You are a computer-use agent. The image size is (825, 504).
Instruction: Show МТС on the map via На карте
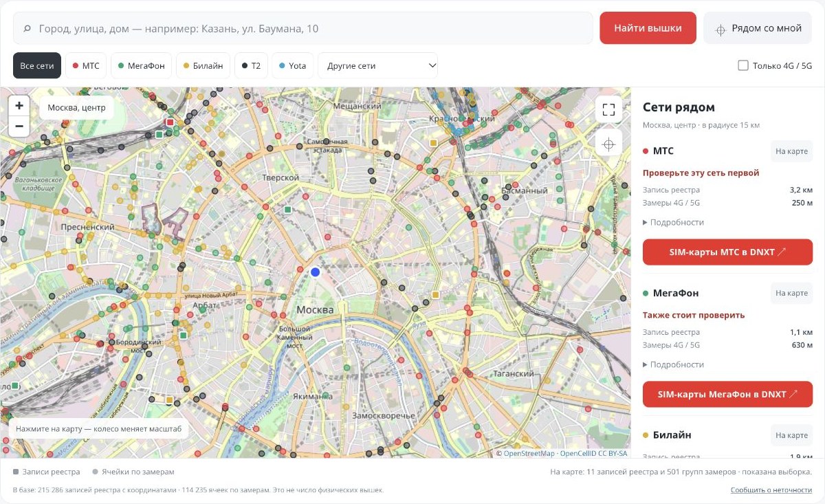click(791, 151)
